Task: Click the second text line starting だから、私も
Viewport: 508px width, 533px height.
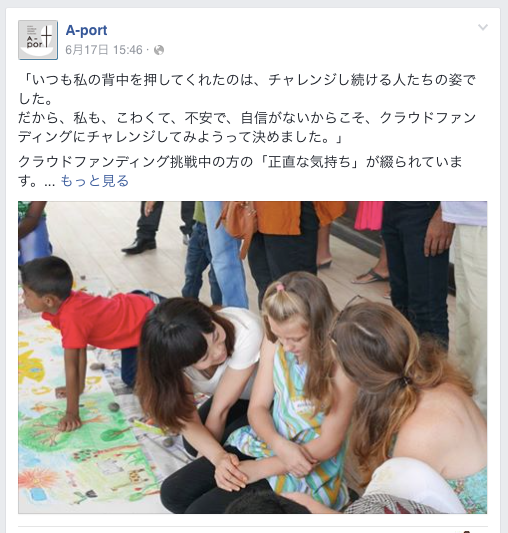Action: click(247, 118)
